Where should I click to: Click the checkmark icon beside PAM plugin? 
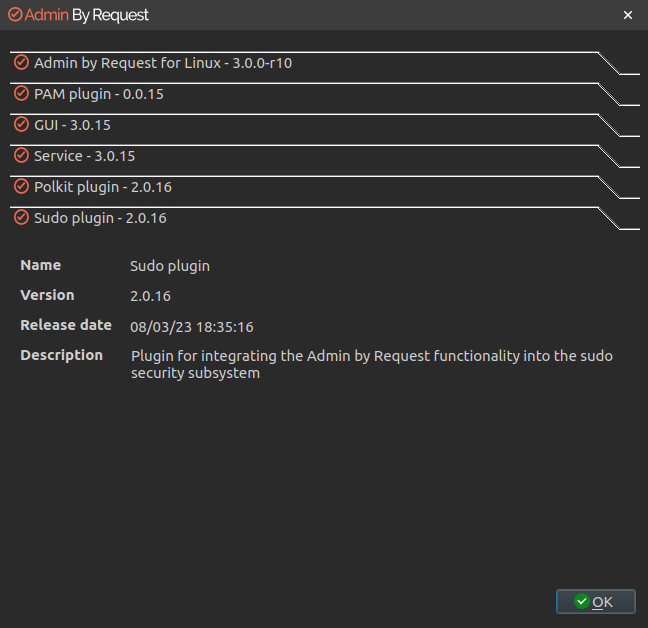(21, 93)
